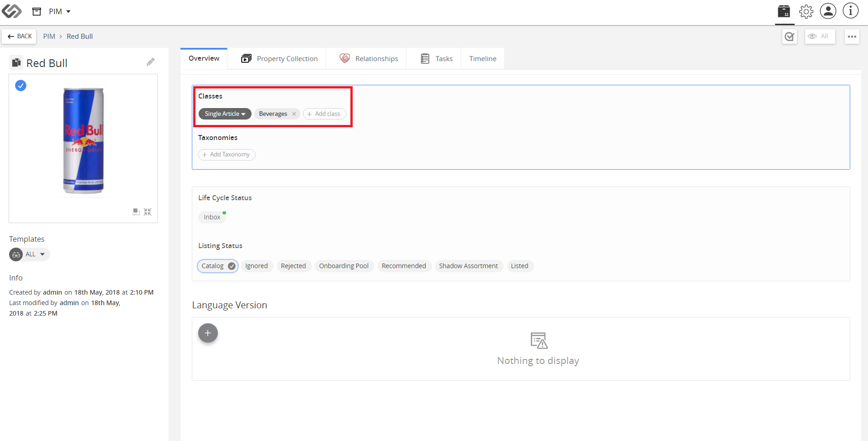Viewport: 868px width, 441px height.
Task: Select the Recommended listing status
Action: pos(404,266)
